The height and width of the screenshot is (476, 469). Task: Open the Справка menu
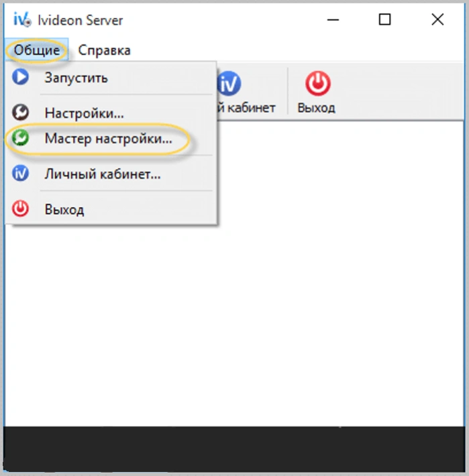(x=104, y=50)
